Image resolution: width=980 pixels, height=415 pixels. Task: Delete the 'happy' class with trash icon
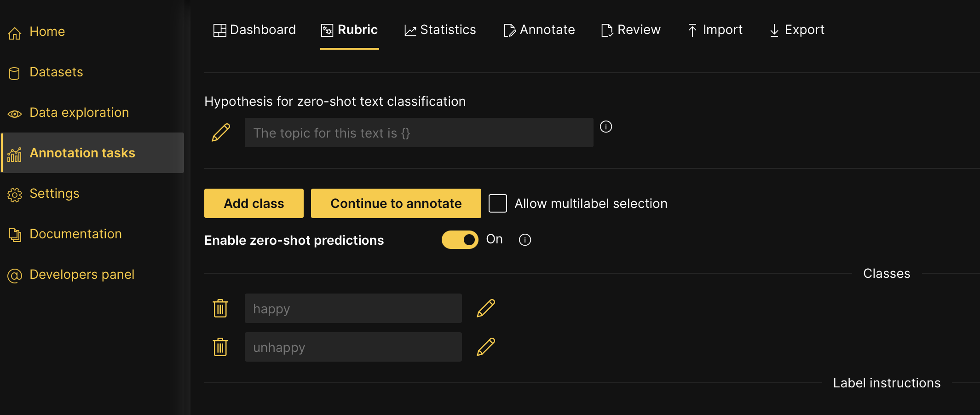click(220, 308)
